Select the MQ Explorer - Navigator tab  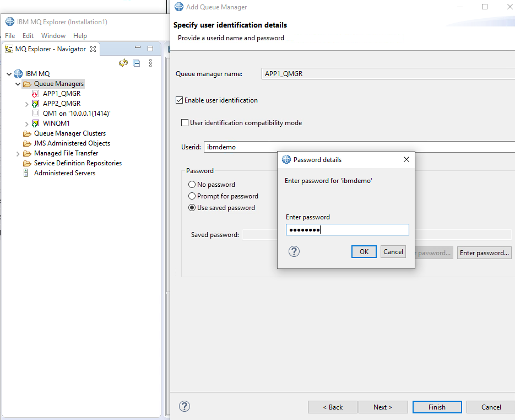(51, 49)
